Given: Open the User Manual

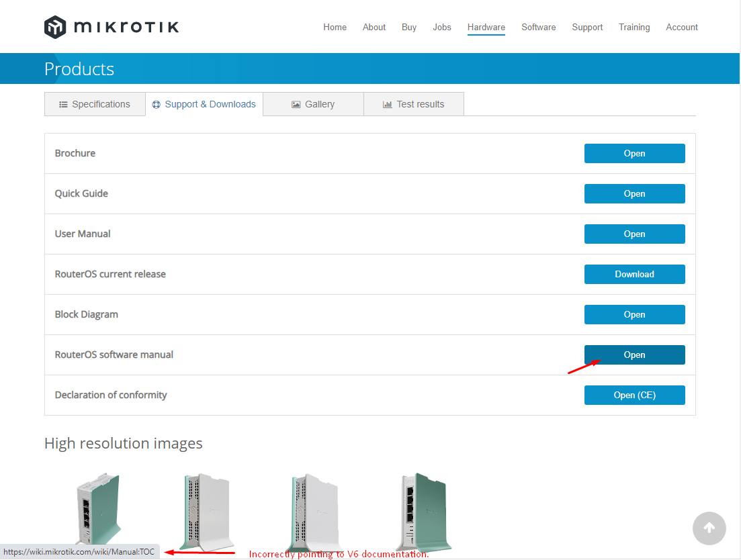Looking at the screenshot, I should [x=634, y=234].
